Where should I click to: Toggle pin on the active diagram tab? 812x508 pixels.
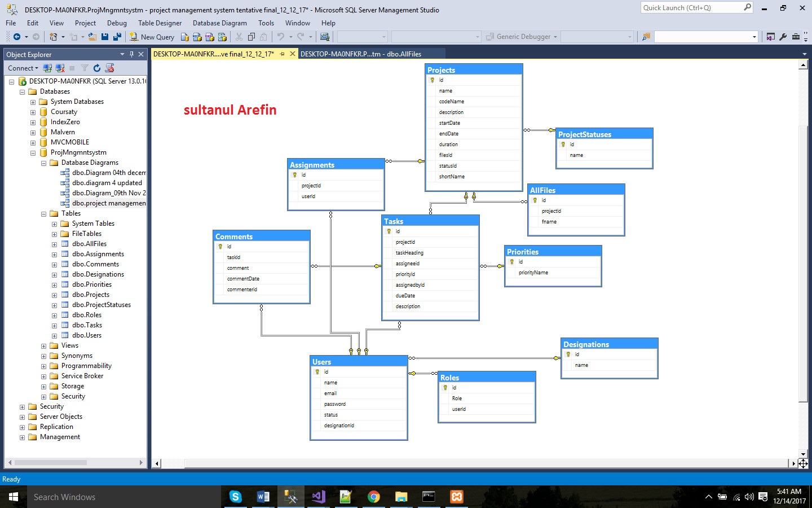tap(283, 54)
